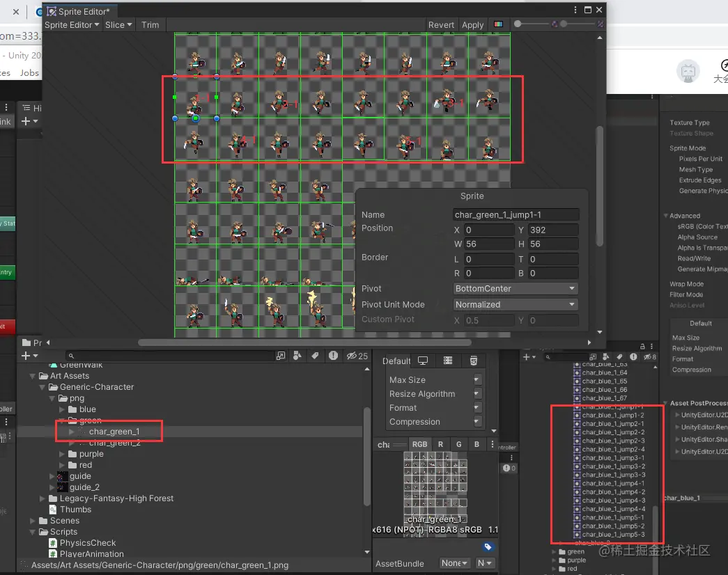Open the Sprite Editor mode dropdown
Screen dimensions: 728x575
pyautogui.click(x=72, y=24)
